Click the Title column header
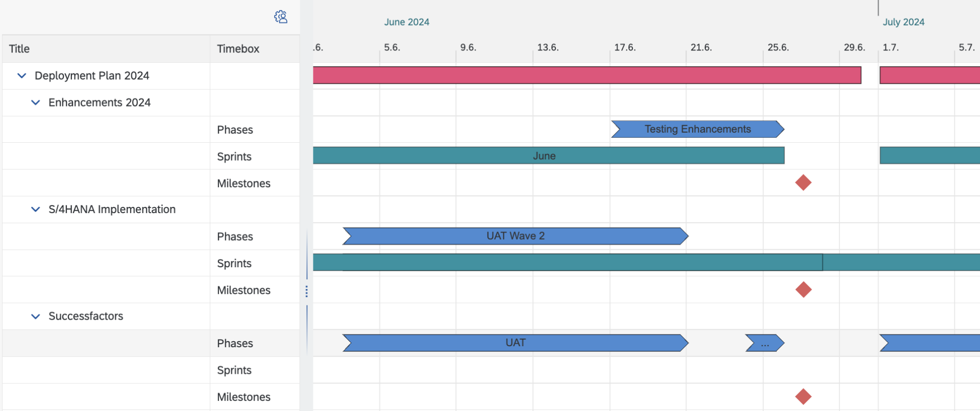This screenshot has width=980, height=411. coord(19,49)
